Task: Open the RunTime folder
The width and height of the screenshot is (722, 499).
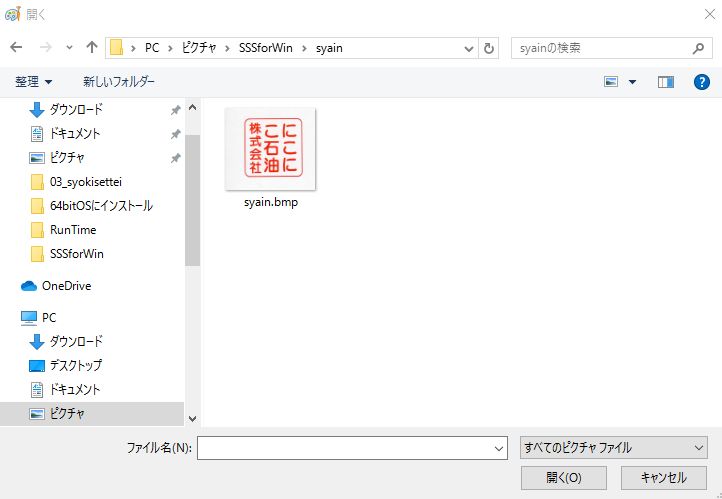Action: tap(73, 230)
